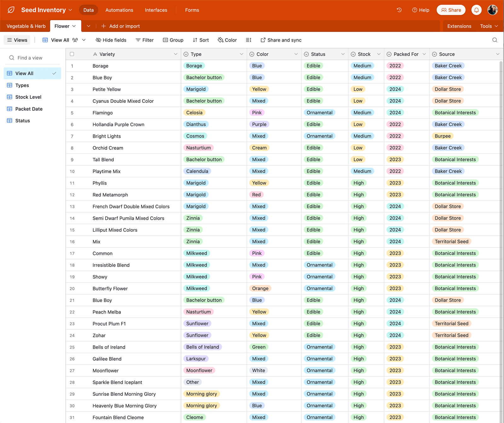Open Hide fields tool
Screen dimensions: 504x423
pos(111,40)
